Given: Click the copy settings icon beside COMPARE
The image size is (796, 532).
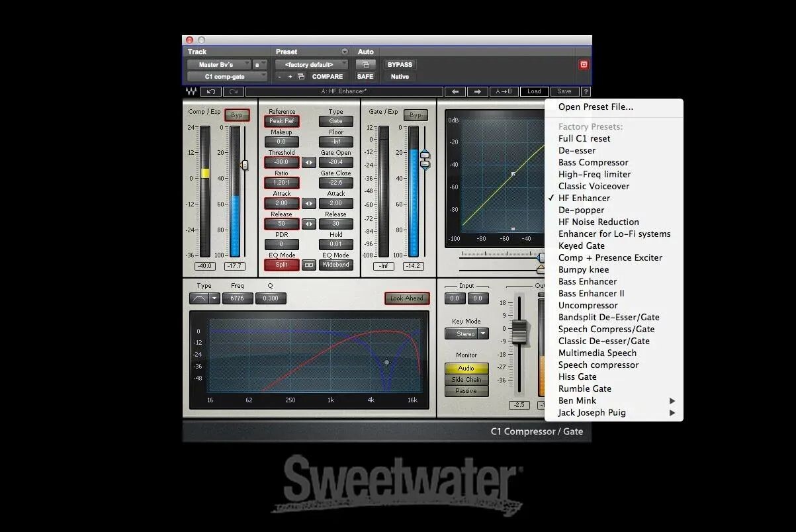Looking at the screenshot, I should coord(301,77).
